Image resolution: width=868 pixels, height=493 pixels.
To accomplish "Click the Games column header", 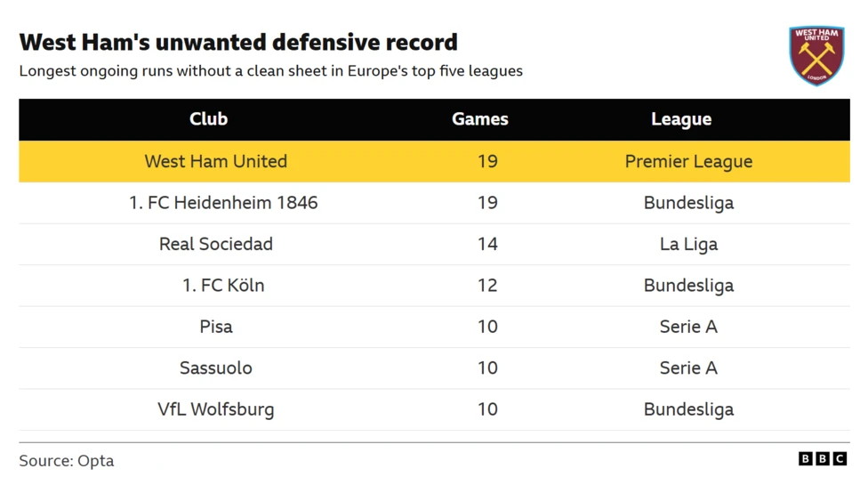I will (x=480, y=119).
